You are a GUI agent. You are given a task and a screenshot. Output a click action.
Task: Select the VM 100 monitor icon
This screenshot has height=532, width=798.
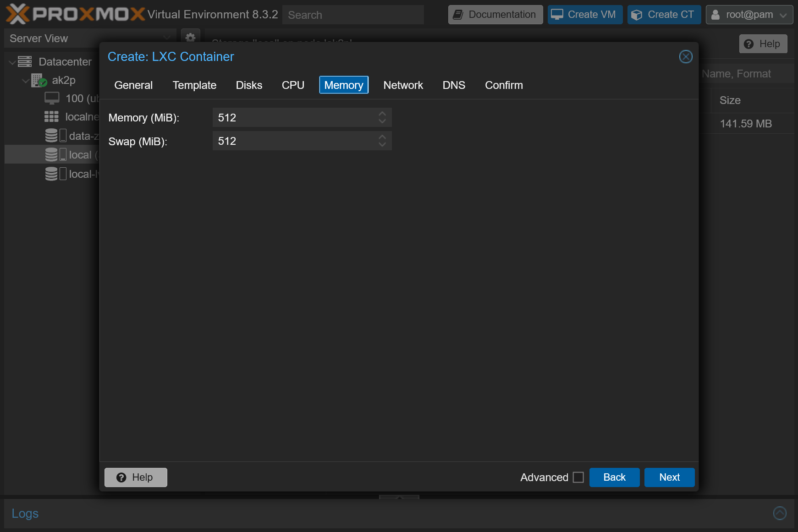(52, 99)
